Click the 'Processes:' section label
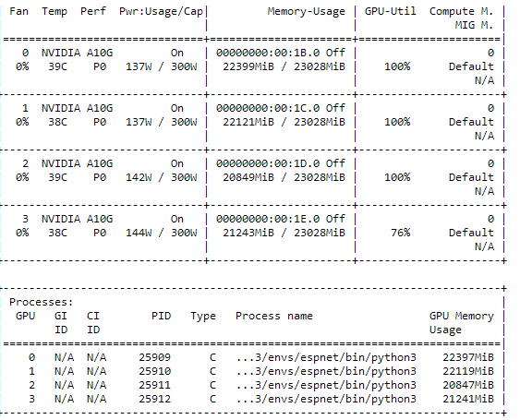 [x=42, y=302]
